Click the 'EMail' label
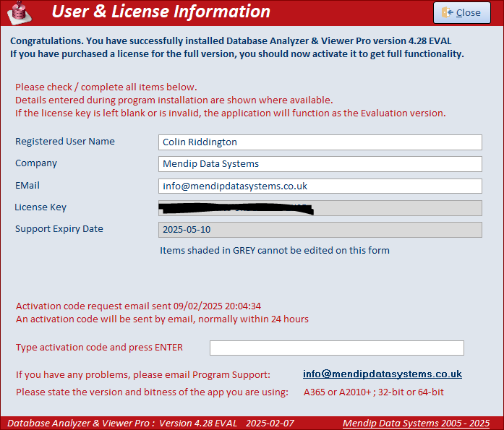Viewport: 504px width, 430px height. 27,185
